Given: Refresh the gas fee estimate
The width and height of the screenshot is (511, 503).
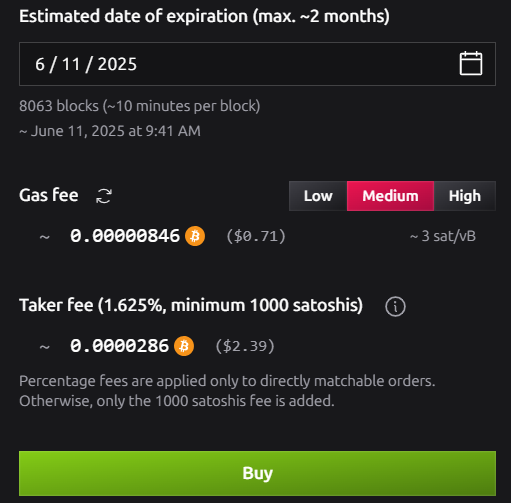Looking at the screenshot, I should pyautogui.click(x=104, y=196).
